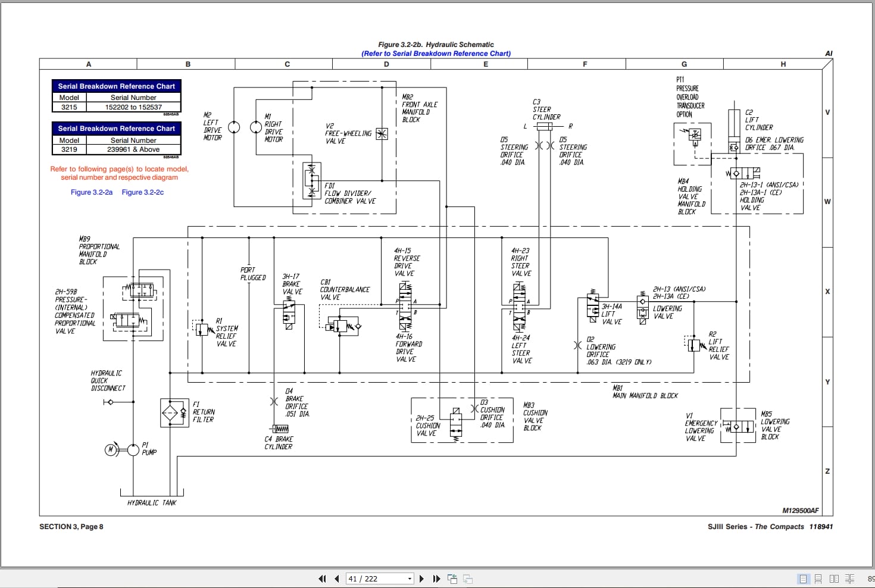This screenshot has width=875, height=588.
Task: Click the F1 RETURN FILTER label
Action: 204,412
